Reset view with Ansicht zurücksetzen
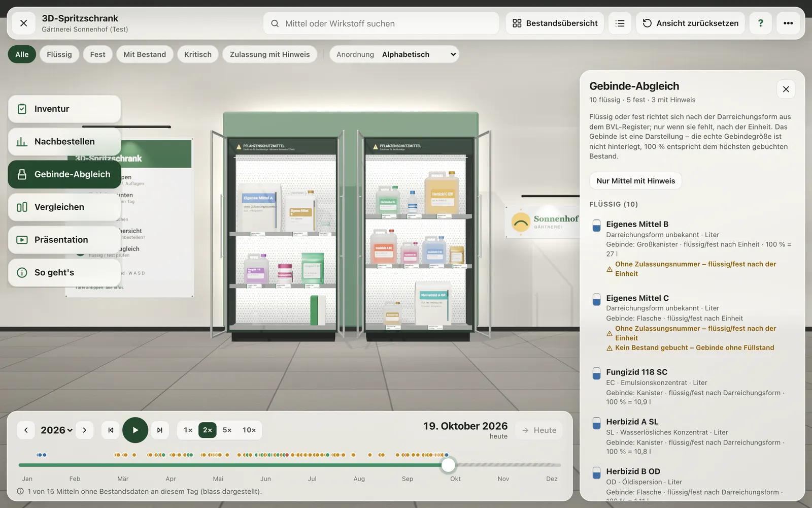 click(x=690, y=23)
